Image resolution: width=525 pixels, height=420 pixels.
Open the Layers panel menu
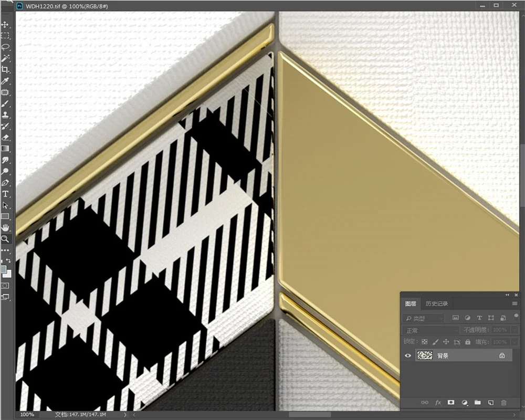pos(514,304)
